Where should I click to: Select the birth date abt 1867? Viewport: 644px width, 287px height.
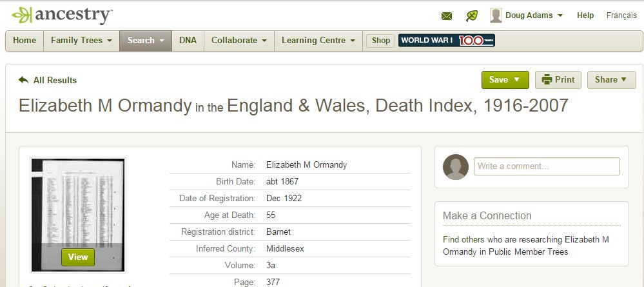(x=282, y=181)
